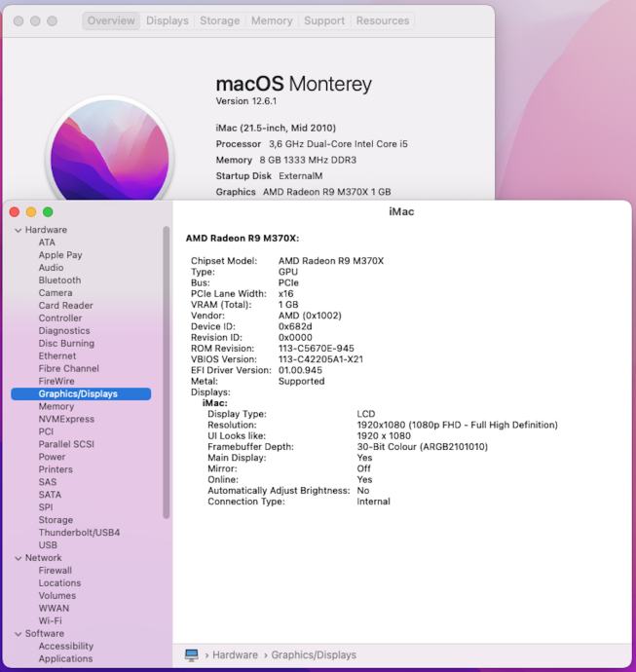Select Printers in the sidebar

pos(56,469)
